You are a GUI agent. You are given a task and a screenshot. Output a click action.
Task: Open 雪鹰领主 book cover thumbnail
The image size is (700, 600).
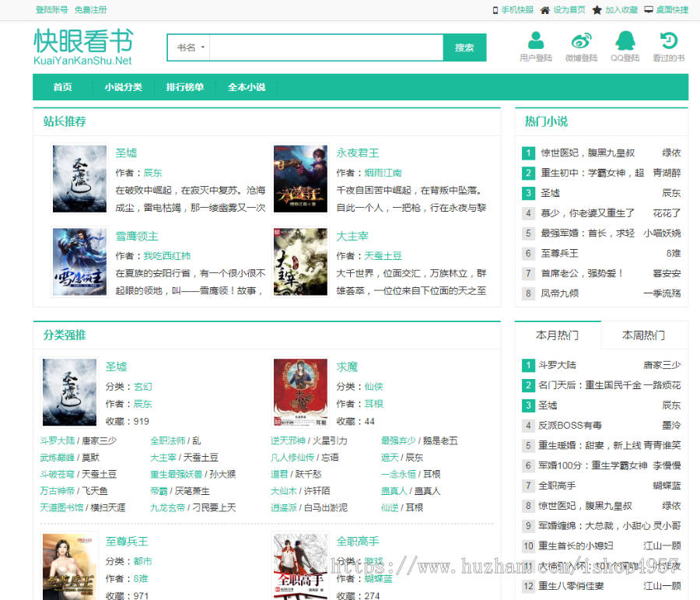click(79, 261)
